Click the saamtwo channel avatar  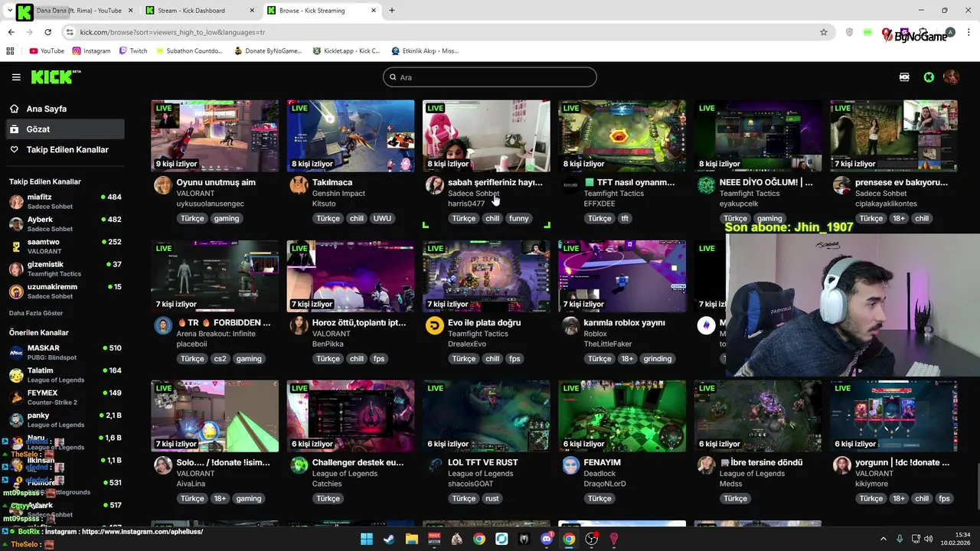pos(16,246)
